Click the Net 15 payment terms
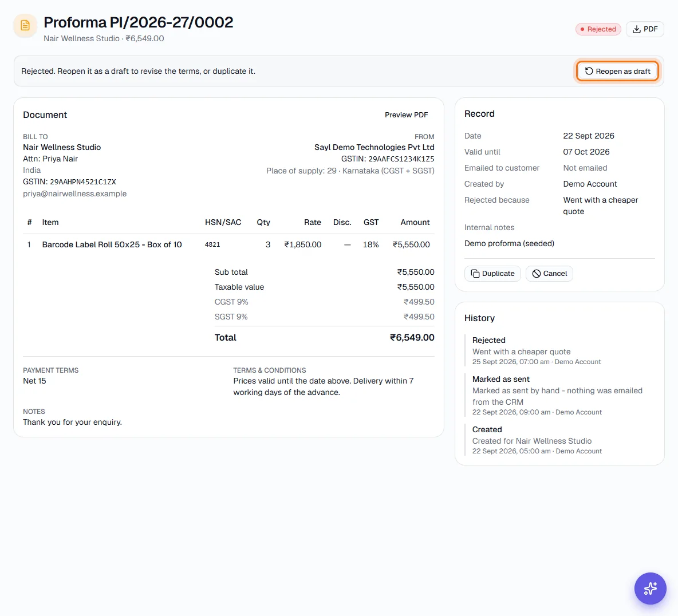Image resolution: width=678 pixels, height=616 pixels. (x=34, y=381)
